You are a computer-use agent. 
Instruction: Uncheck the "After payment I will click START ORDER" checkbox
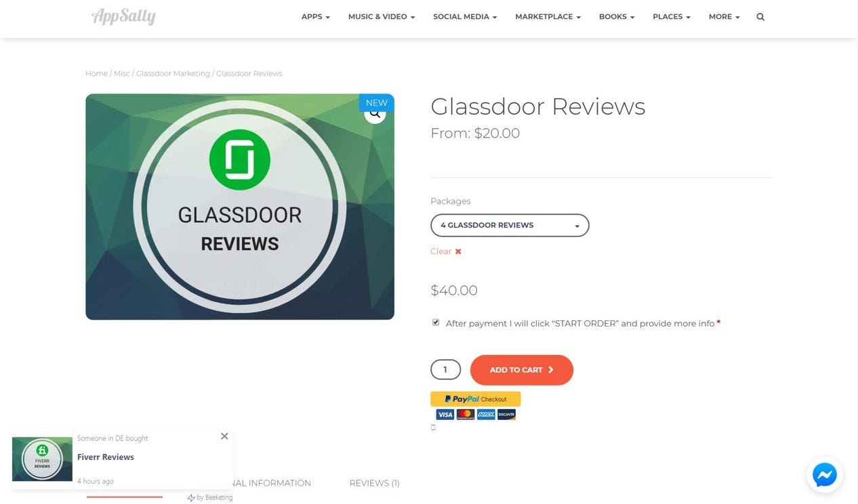(x=436, y=322)
